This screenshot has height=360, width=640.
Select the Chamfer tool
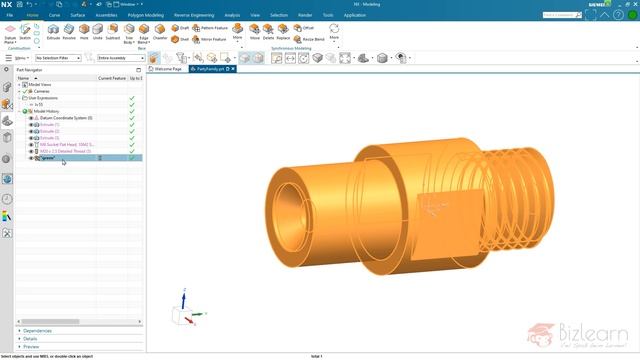tap(160, 32)
